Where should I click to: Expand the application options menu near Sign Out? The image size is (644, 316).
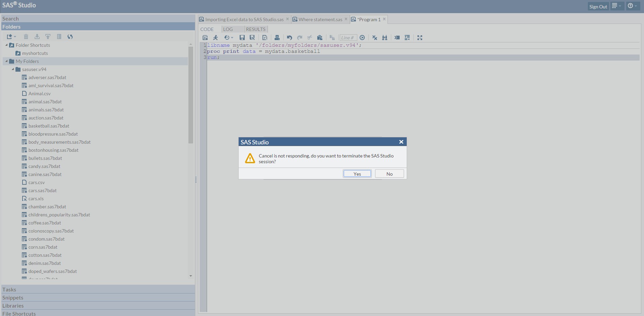click(x=616, y=6)
